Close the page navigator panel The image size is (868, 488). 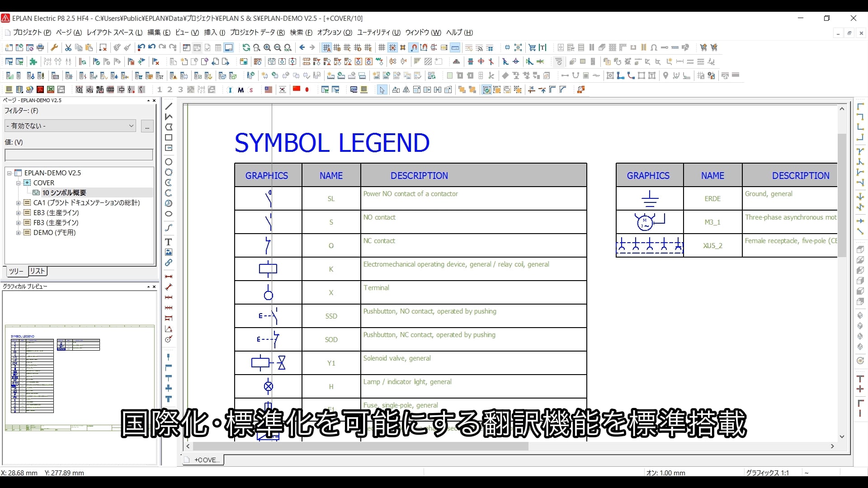[x=154, y=100]
